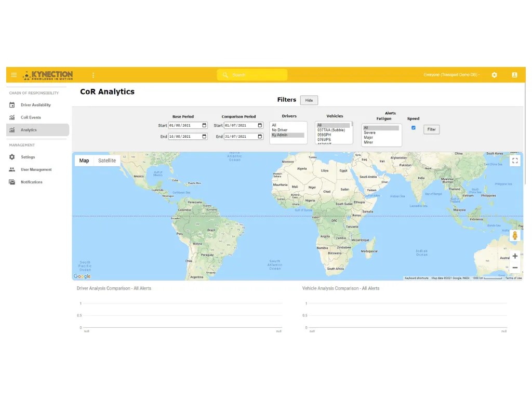Toggle fullscreen view of the map
Screen dimensions: 532x399
(x=515, y=161)
